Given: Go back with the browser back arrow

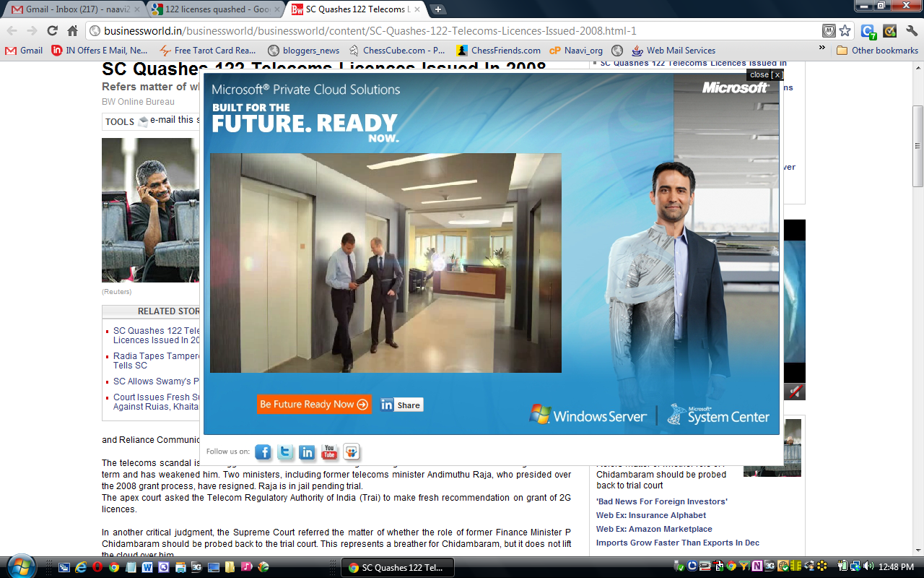Looking at the screenshot, I should [12, 30].
